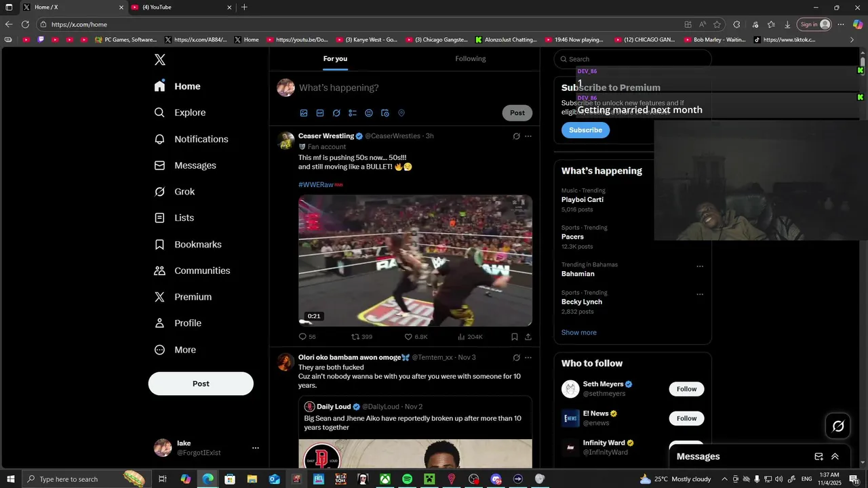Open browser Downloads
The height and width of the screenshot is (488, 868).
point(787,24)
